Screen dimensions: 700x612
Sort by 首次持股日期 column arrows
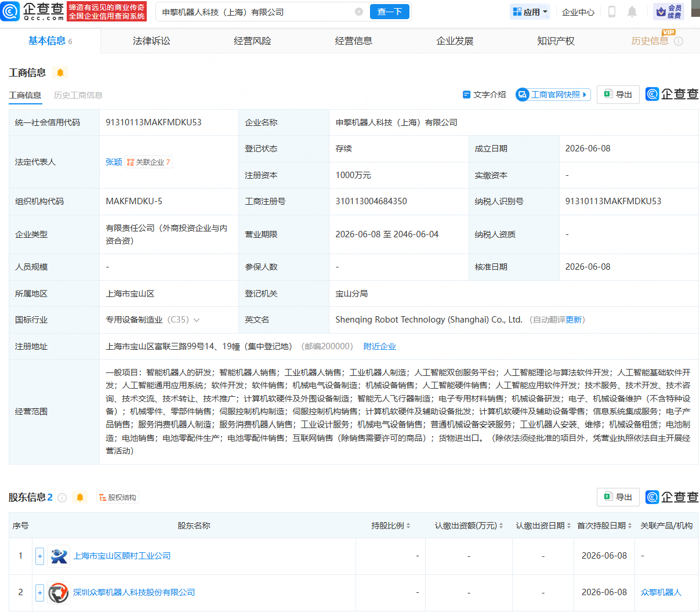point(630,526)
